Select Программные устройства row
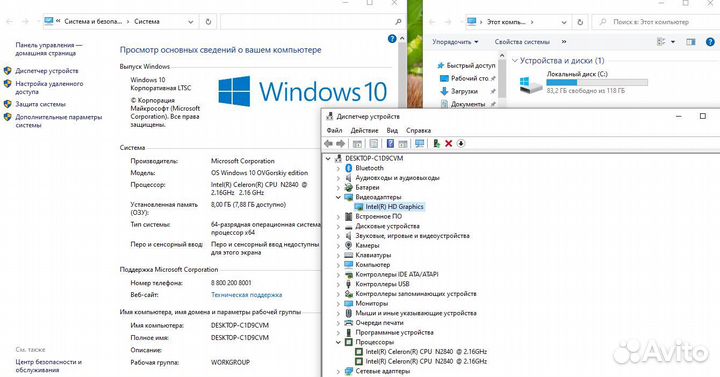The height and width of the screenshot is (377, 720). pyautogui.click(x=394, y=332)
